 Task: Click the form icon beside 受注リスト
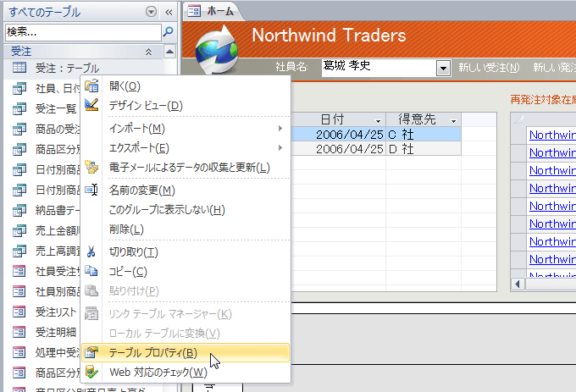(19, 312)
